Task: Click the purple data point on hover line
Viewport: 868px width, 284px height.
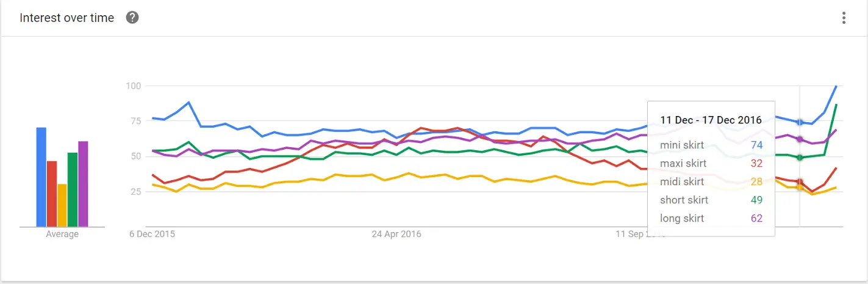Action: (x=800, y=139)
